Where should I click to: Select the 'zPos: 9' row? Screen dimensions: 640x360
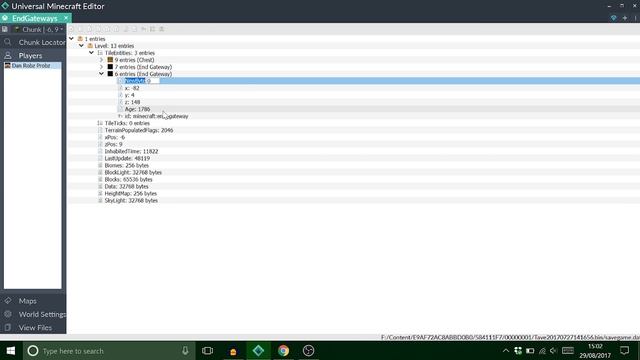113,144
